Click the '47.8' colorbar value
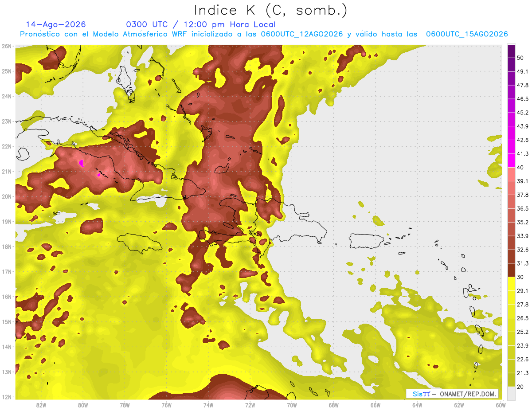The image size is (532, 411). tap(523, 86)
